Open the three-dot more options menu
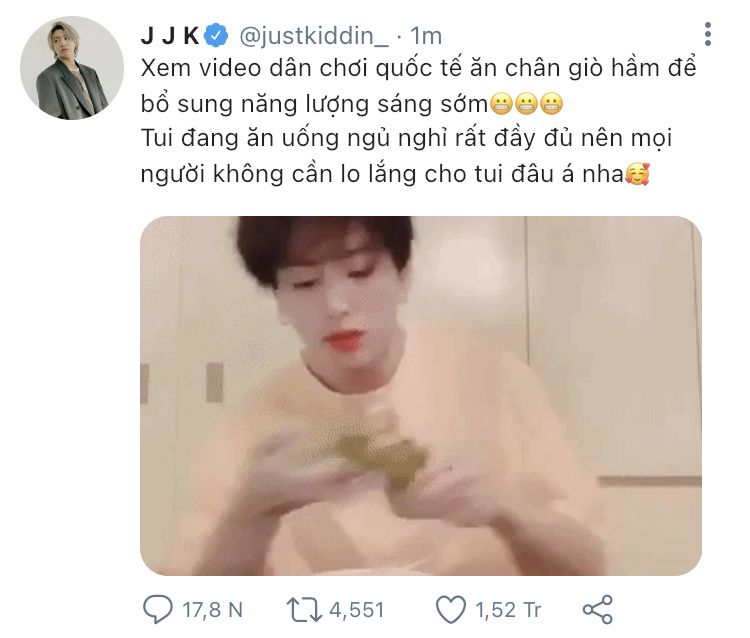 [708, 34]
